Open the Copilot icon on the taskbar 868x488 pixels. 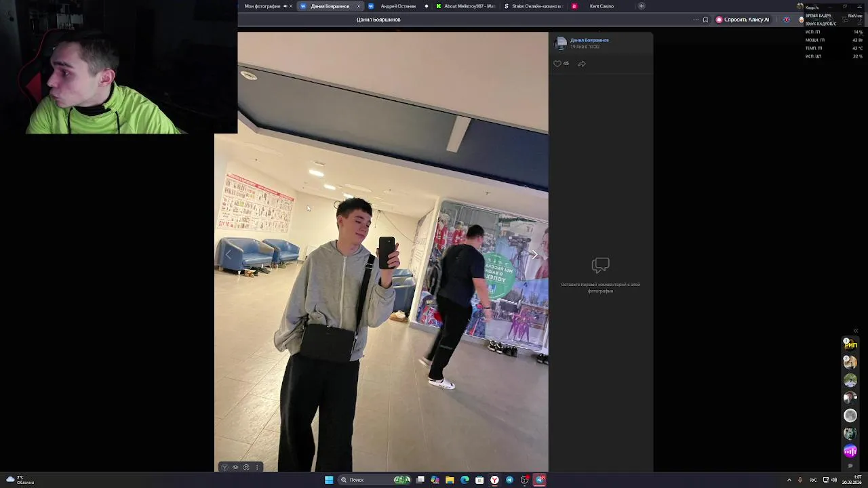435,480
